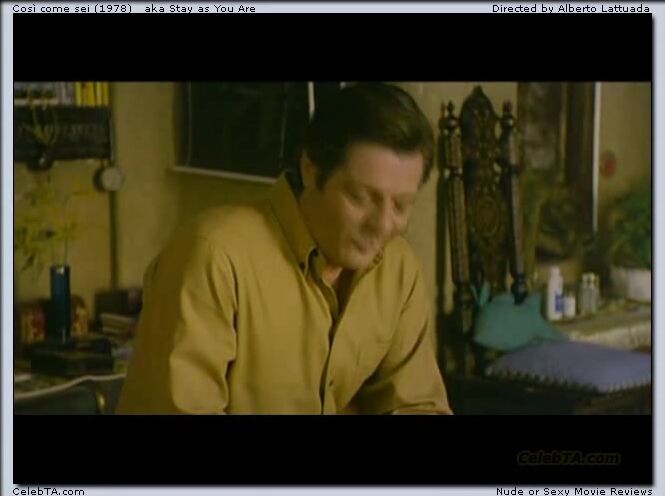Click 'Directed by Alberto Lattuada' credit text
The width and height of the screenshot is (665, 496).
(571, 8)
